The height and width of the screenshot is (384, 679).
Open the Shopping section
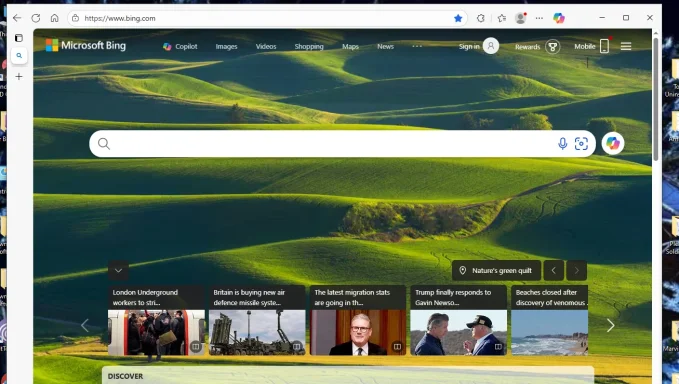[x=309, y=46]
